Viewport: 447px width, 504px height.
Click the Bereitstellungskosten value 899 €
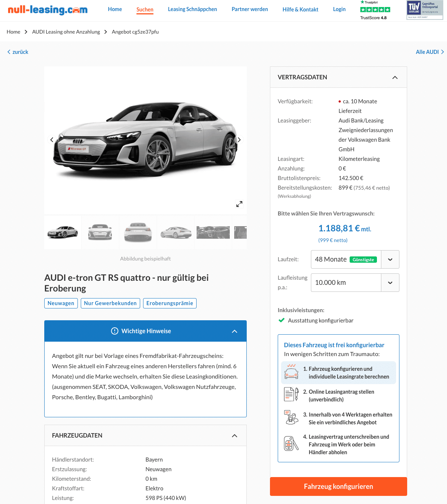click(346, 188)
